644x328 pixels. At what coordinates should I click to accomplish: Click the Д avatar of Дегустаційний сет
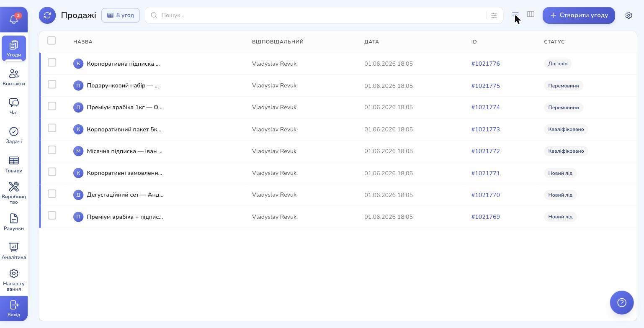coord(78,195)
